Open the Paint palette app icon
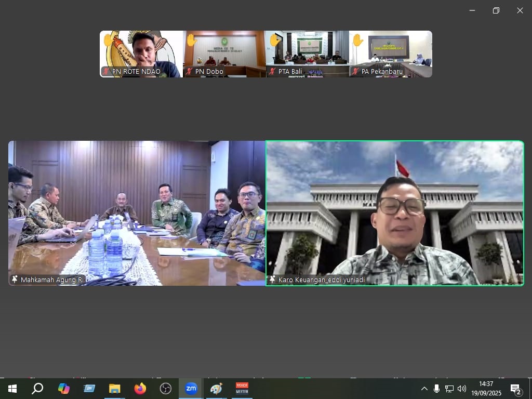 216,389
